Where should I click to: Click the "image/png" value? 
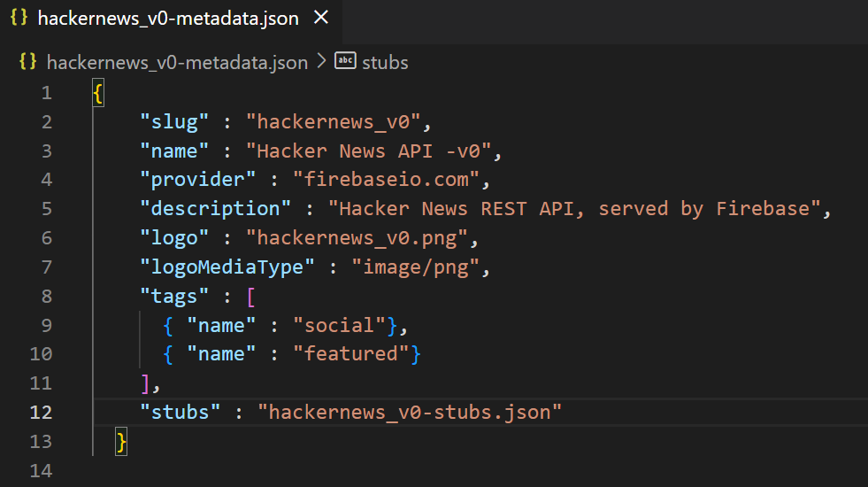pyautogui.click(x=415, y=267)
